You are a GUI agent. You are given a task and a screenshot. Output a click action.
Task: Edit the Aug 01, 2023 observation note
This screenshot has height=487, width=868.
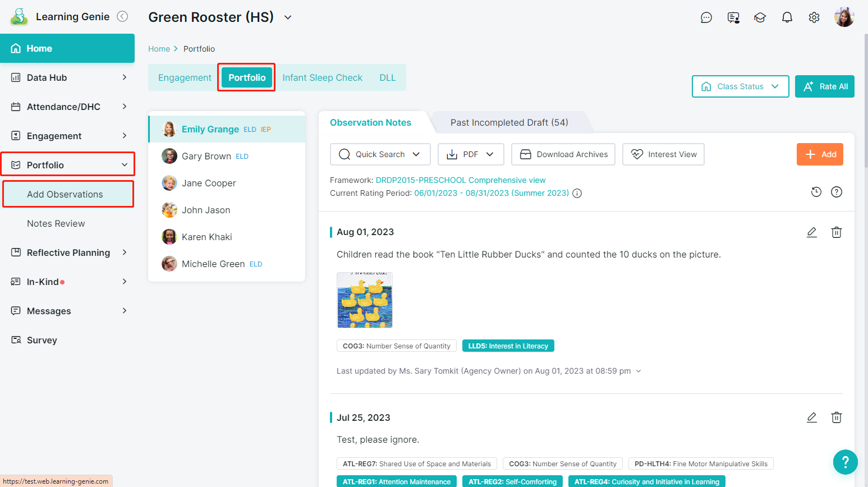(811, 232)
